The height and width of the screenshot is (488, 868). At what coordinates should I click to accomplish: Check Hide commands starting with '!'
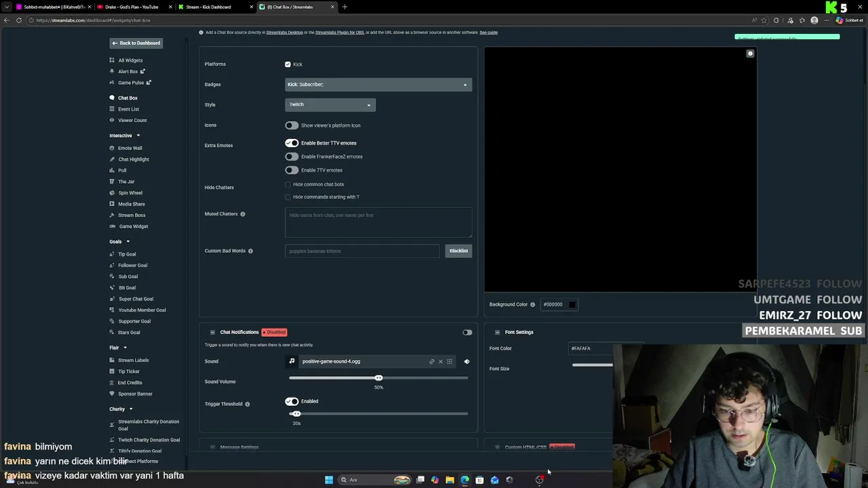(x=288, y=197)
